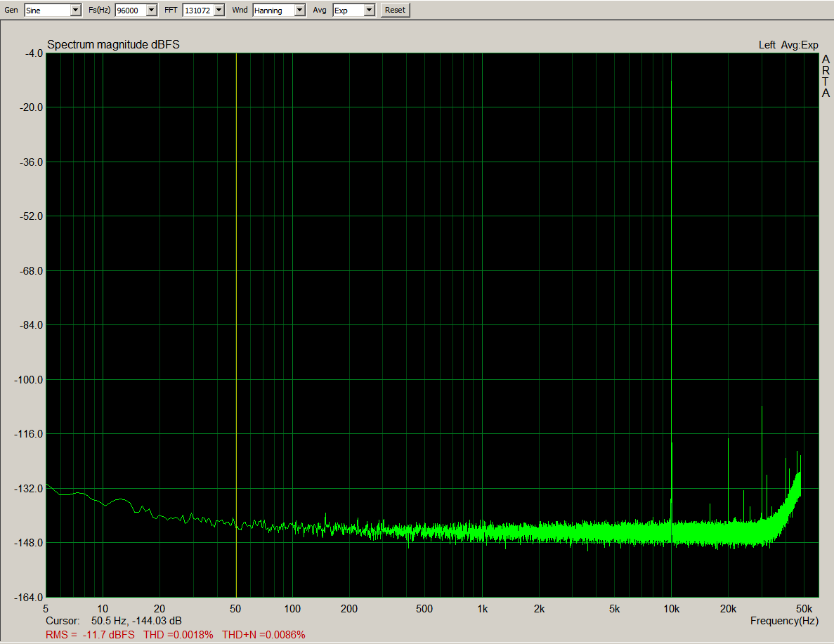Click the THD =0.0018% readout
This screenshot has width=834, height=644.
tap(178, 634)
